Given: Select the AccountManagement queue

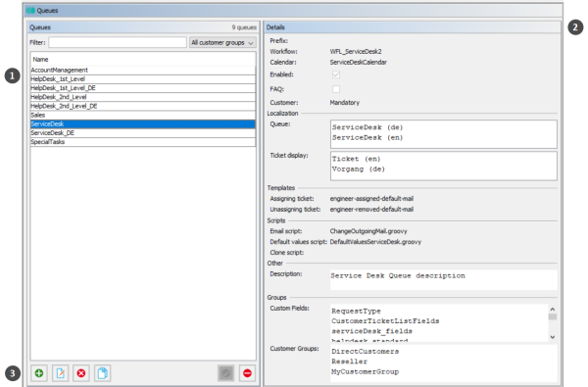Looking at the screenshot, I should point(143,71).
